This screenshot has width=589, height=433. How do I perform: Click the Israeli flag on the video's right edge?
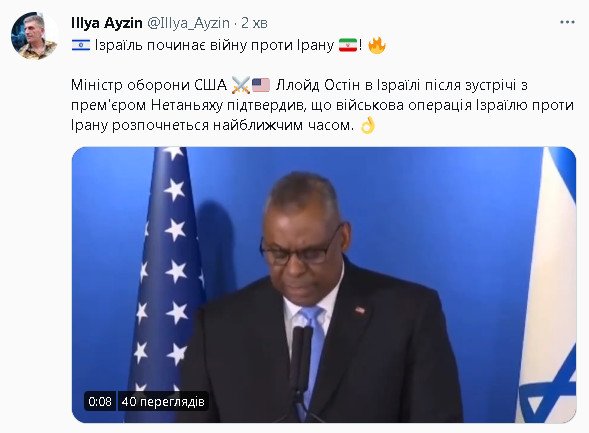coord(548,285)
